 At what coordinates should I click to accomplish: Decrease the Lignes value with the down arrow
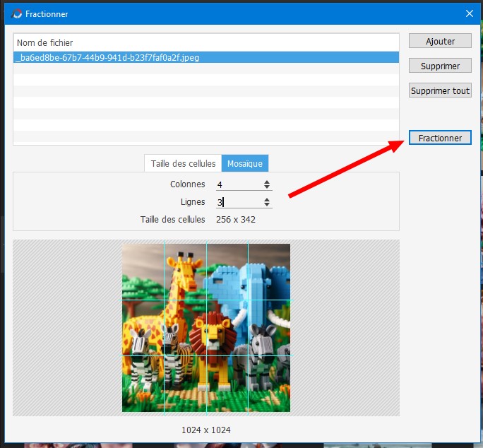point(267,204)
